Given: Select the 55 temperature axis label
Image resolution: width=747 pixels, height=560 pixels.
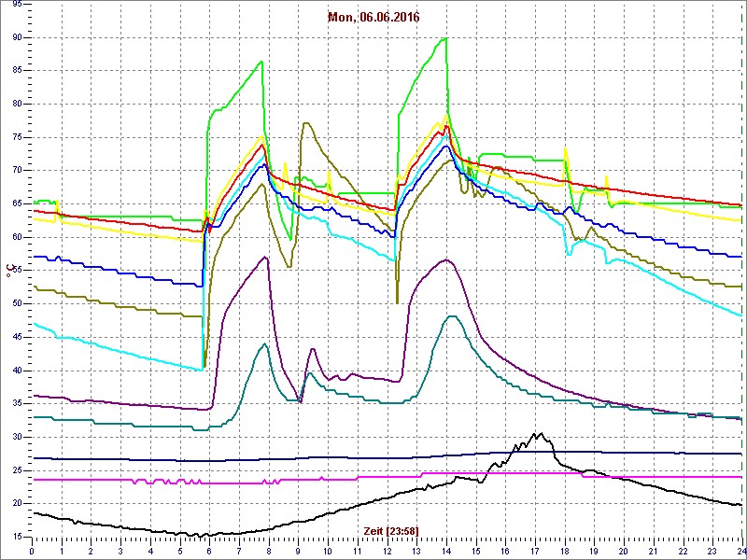Looking at the screenshot, I should tap(17, 271).
